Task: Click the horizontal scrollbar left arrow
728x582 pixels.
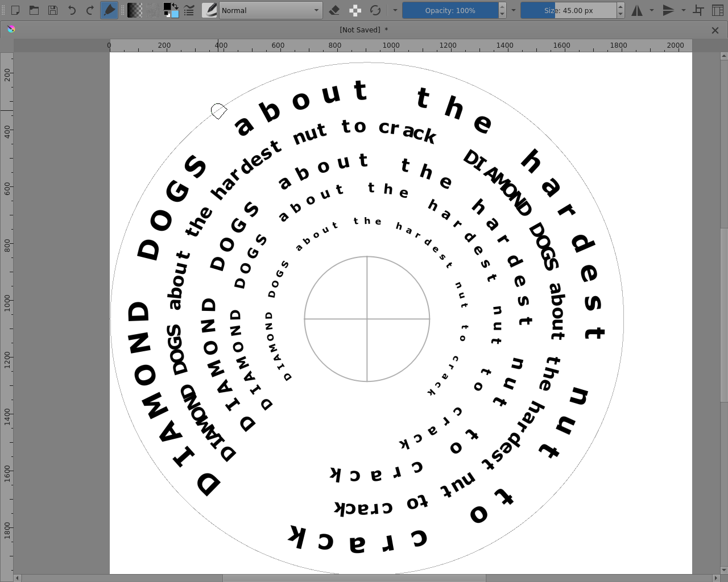Action: (17, 578)
